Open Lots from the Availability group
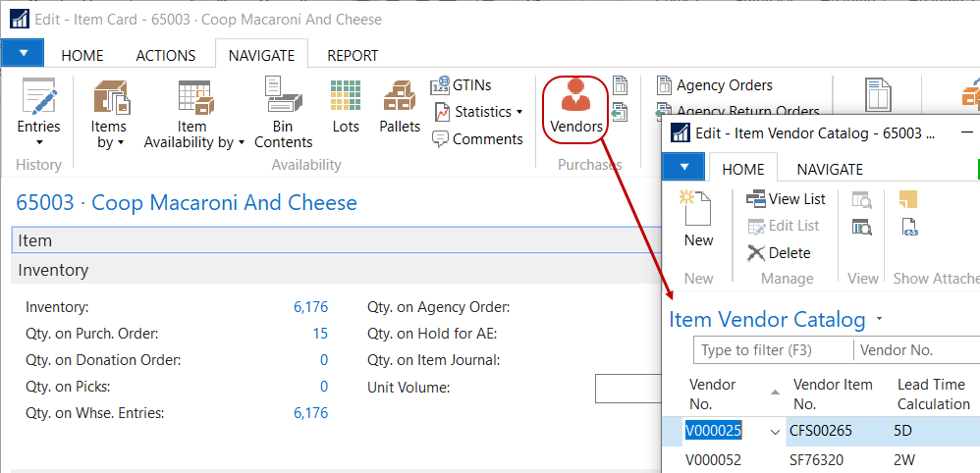 coord(346,106)
